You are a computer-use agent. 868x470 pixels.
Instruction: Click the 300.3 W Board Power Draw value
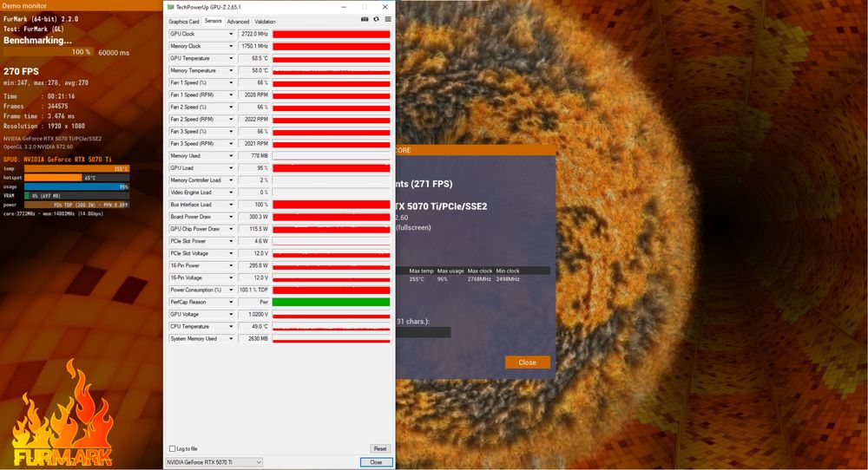[253, 216]
